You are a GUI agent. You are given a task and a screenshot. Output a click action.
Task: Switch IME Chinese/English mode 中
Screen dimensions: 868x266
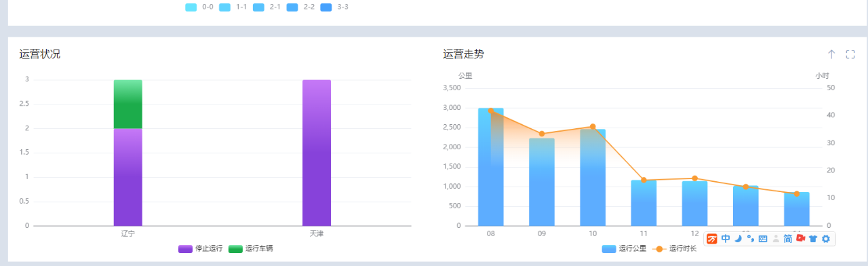coord(726,239)
